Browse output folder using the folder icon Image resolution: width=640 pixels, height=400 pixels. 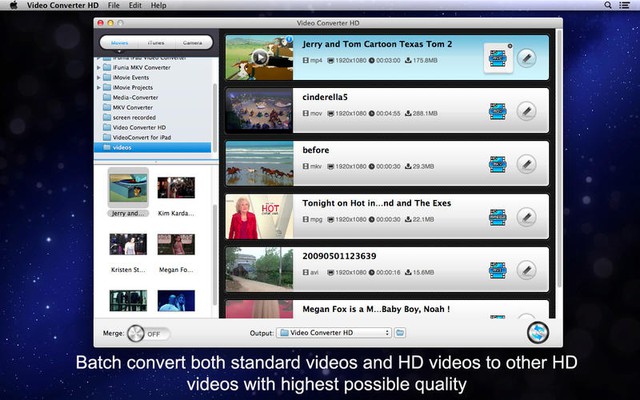(x=400, y=332)
